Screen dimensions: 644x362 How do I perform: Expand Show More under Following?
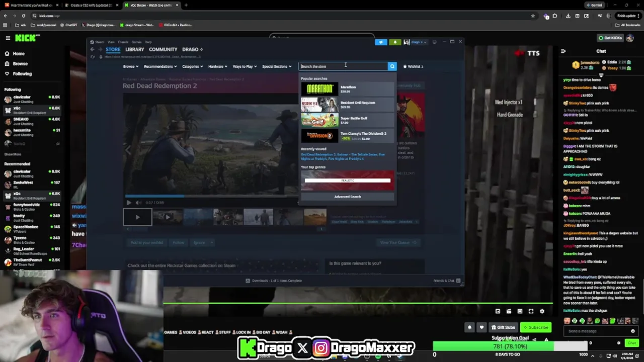click(x=13, y=154)
